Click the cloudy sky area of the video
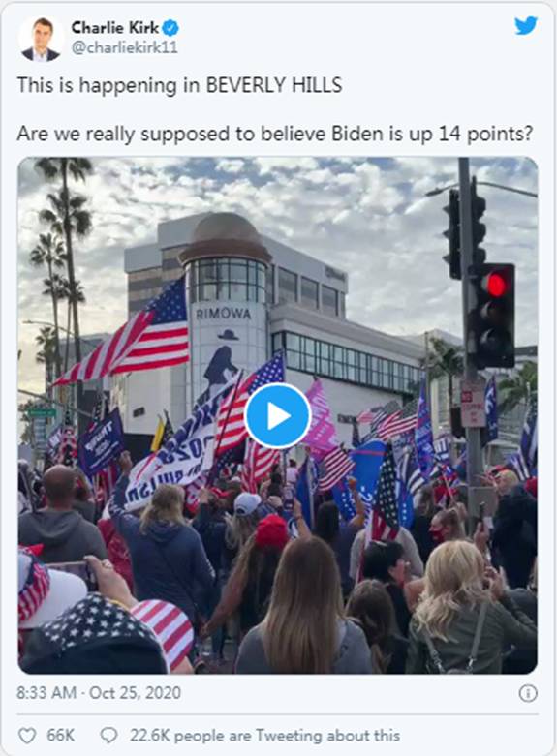 pos(338,202)
